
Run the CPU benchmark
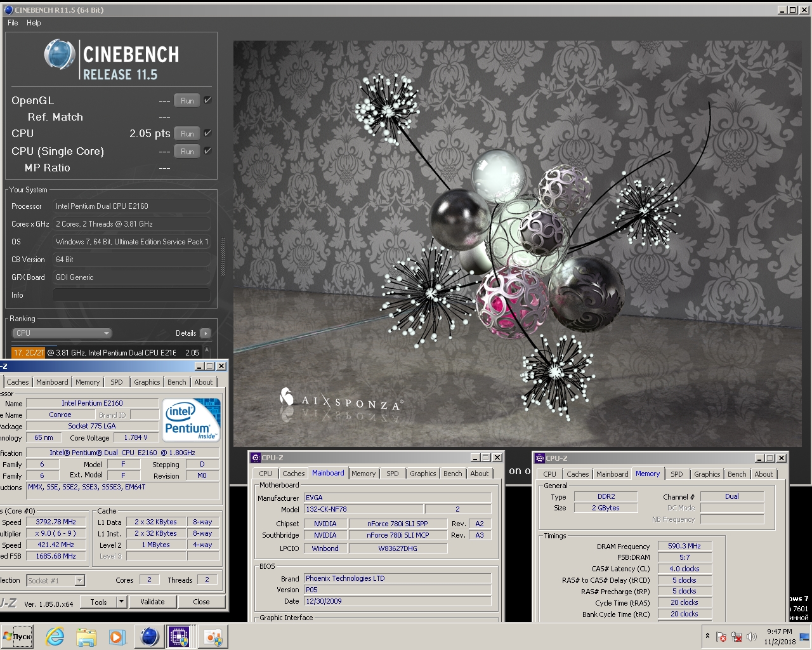187,134
